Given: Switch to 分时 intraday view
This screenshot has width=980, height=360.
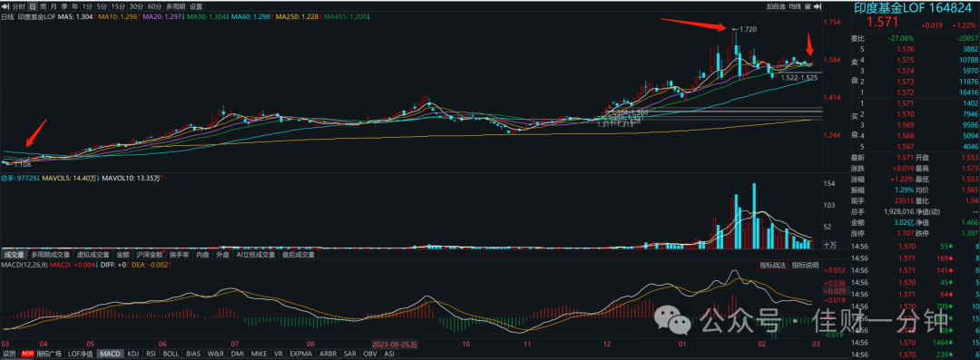Looking at the screenshot, I should click(19, 6).
